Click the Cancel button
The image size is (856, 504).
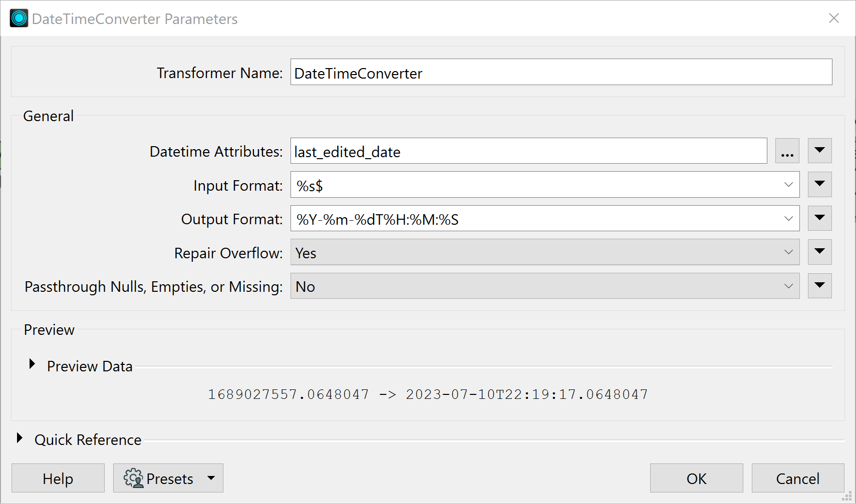point(797,478)
